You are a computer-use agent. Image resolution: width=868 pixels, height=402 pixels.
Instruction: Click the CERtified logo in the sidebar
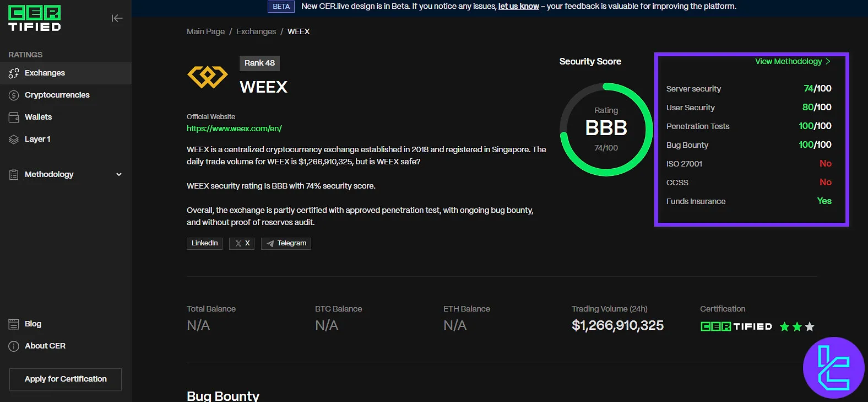point(35,18)
